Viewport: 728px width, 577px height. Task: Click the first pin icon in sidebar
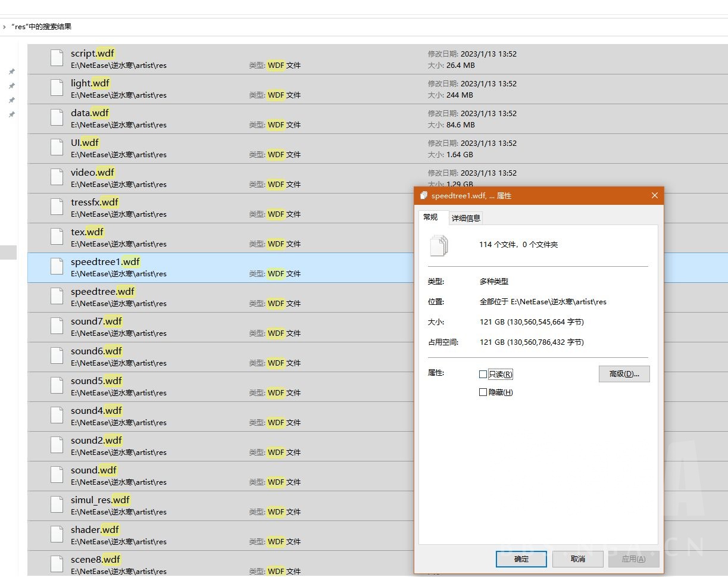11,71
